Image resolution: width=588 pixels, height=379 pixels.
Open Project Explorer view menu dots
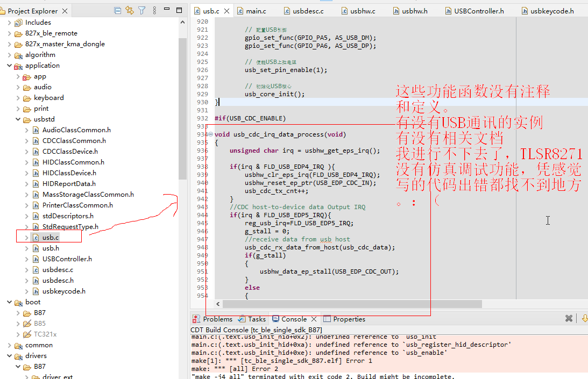tap(154, 11)
